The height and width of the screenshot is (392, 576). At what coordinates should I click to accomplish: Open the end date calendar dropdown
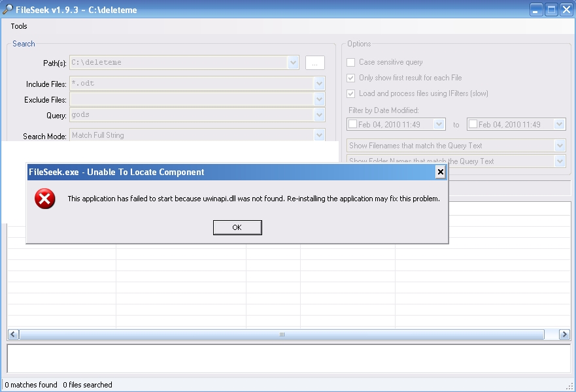pyautogui.click(x=559, y=124)
